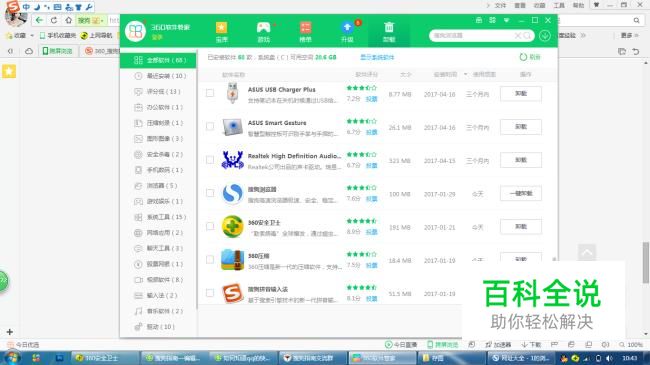
Task: Click the ASUS USB Charger Plus icon
Action: tap(232, 93)
